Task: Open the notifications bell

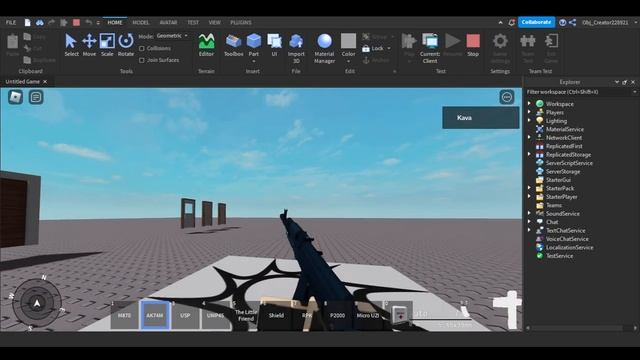Action: pyautogui.click(x=511, y=22)
